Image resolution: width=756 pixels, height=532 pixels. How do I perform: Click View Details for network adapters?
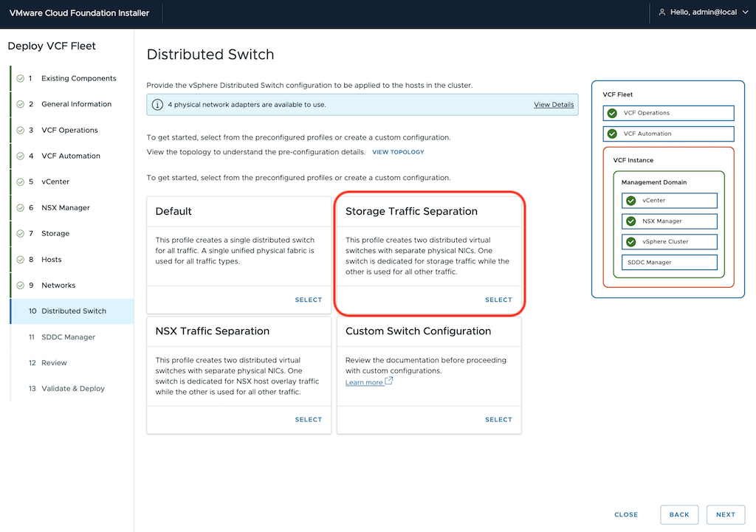tap(554, 105)
